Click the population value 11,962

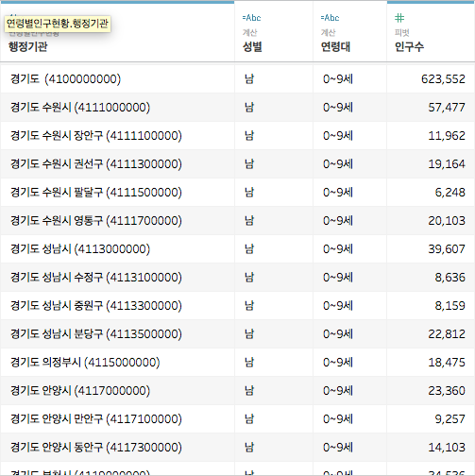pos(447,136)
